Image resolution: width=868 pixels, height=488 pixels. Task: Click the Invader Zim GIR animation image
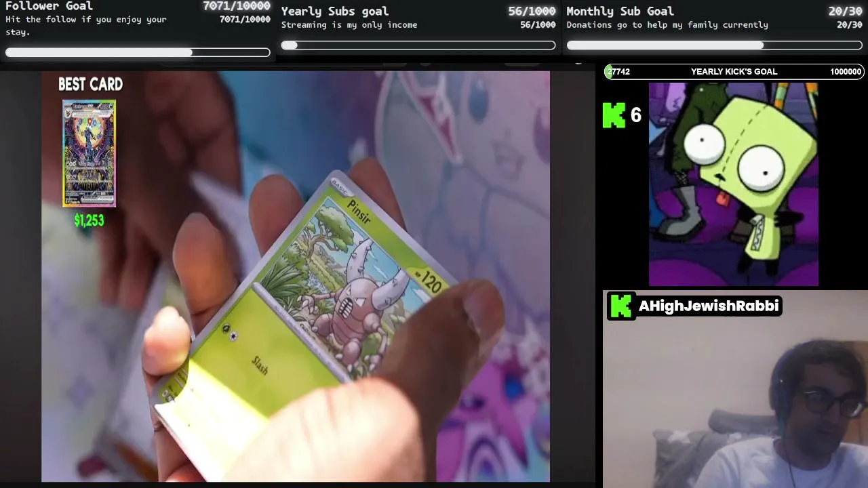733,184
